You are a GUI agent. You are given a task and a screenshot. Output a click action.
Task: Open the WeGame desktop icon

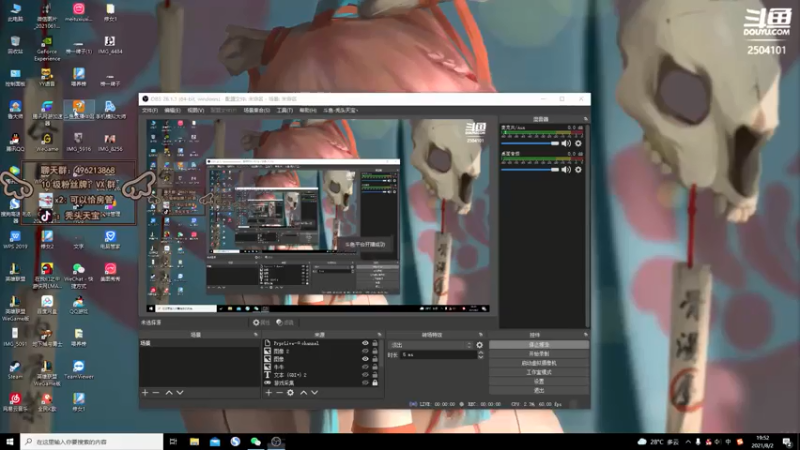coord(47,142)
